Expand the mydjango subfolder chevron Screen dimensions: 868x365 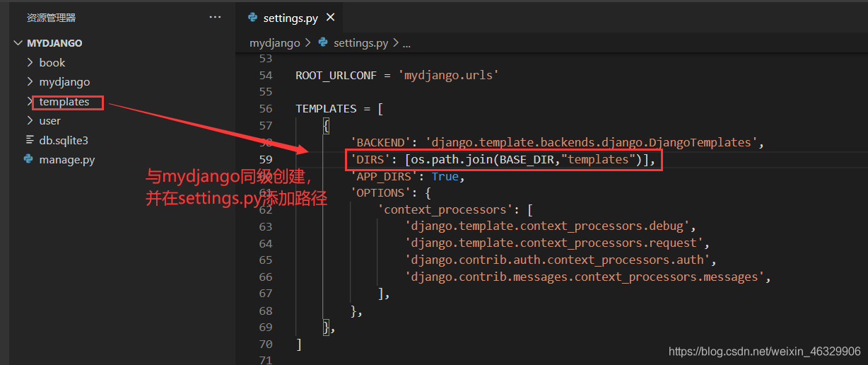pos(30,81)
